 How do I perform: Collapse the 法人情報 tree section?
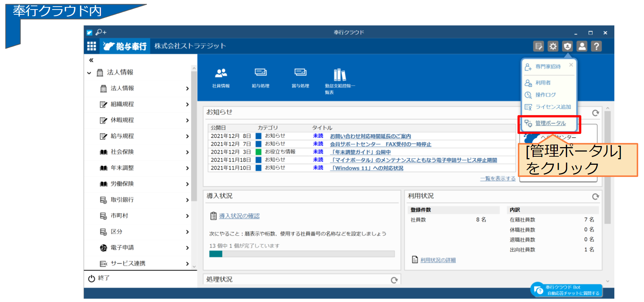tap(89, 73)
